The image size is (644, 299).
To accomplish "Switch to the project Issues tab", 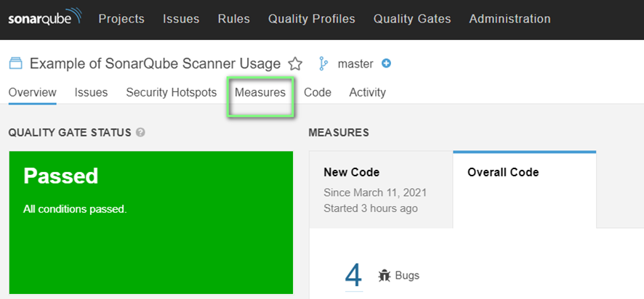I will (91, 93).
